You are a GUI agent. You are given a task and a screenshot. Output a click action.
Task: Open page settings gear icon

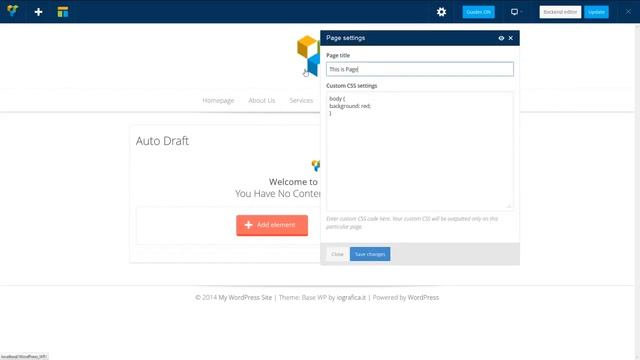(x=441, y=12)
